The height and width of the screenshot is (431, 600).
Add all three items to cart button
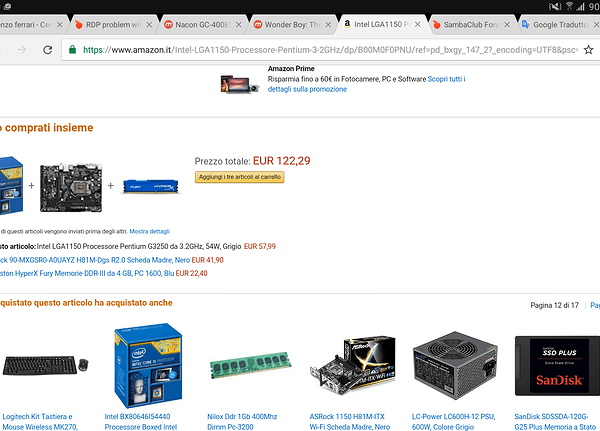240,177
